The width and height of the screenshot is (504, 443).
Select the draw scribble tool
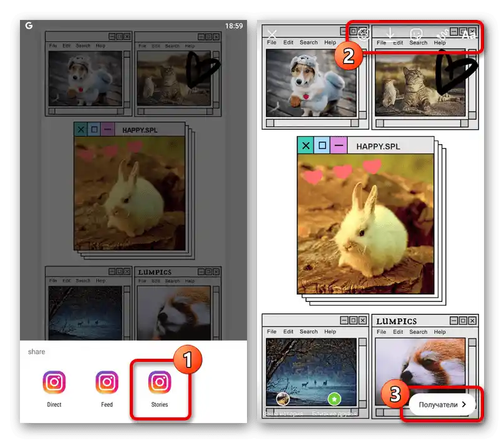pyautogui.click(x=443, y=34)
